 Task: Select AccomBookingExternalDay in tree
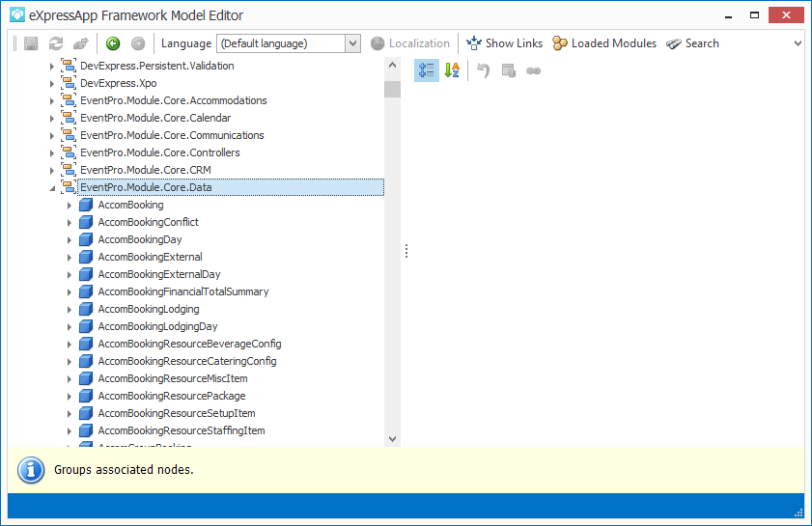click(159, 274)
